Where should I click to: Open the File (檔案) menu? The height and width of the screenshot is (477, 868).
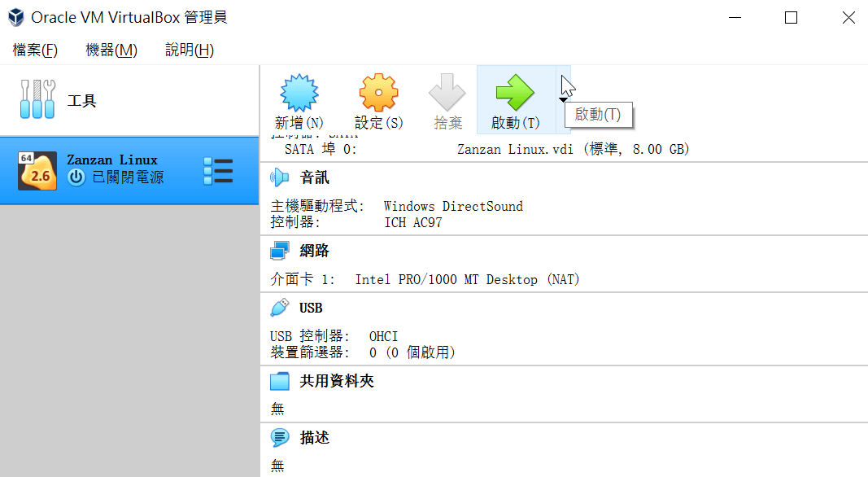[x=35, y=50]
